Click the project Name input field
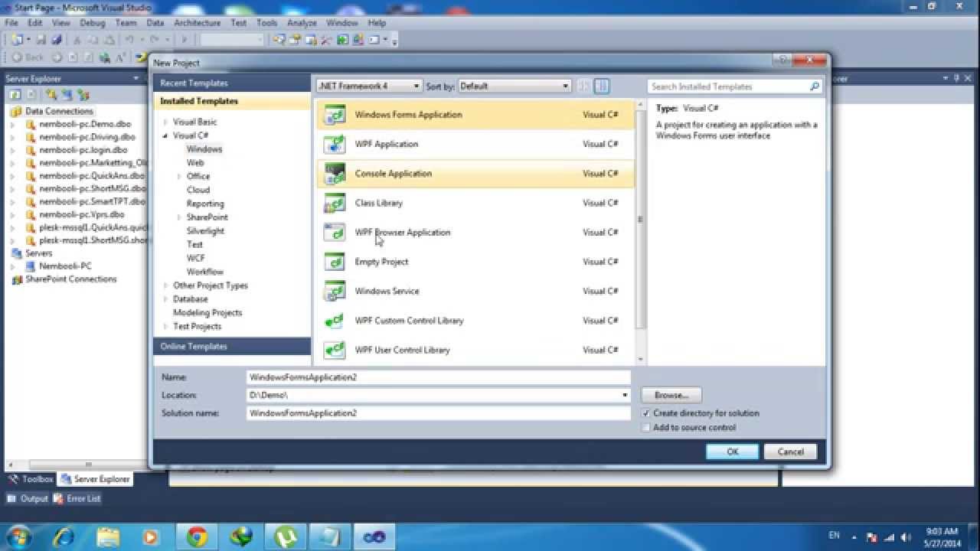The height and width of the screenshot is (551, 980). (x=439, y=377)
